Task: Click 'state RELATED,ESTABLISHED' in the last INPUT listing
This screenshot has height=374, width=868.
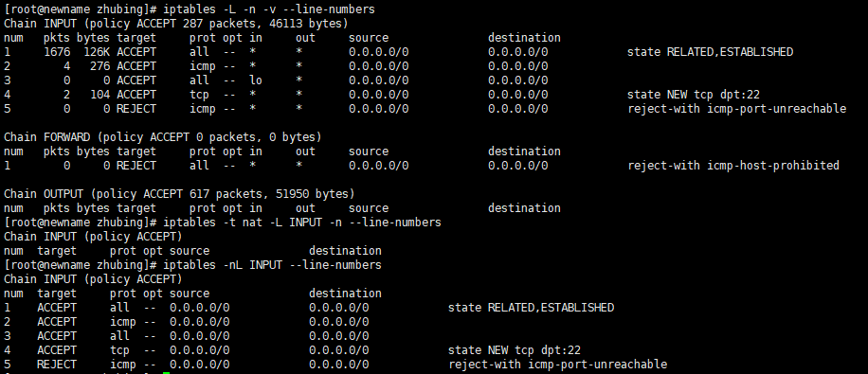Action: [531, 308]
